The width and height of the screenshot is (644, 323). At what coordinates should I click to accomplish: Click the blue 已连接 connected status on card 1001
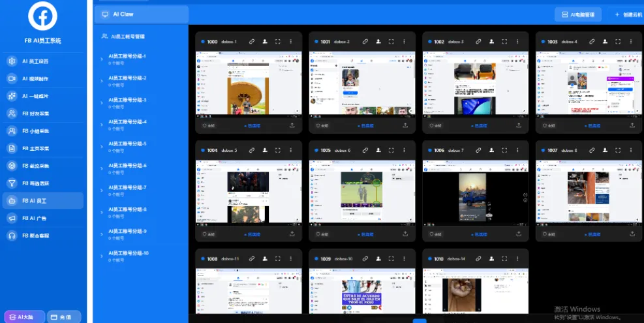tap(365, 126)
